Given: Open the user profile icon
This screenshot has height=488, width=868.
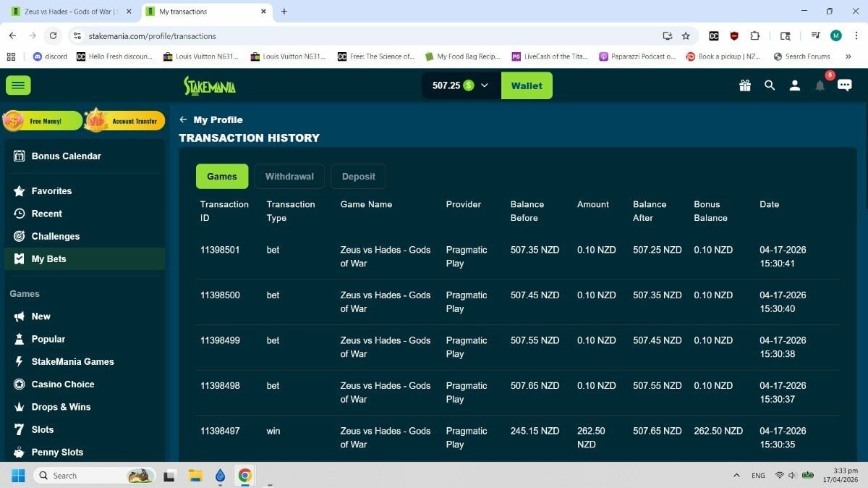Looking at the screenshot, I should click(x=794, y=85).
